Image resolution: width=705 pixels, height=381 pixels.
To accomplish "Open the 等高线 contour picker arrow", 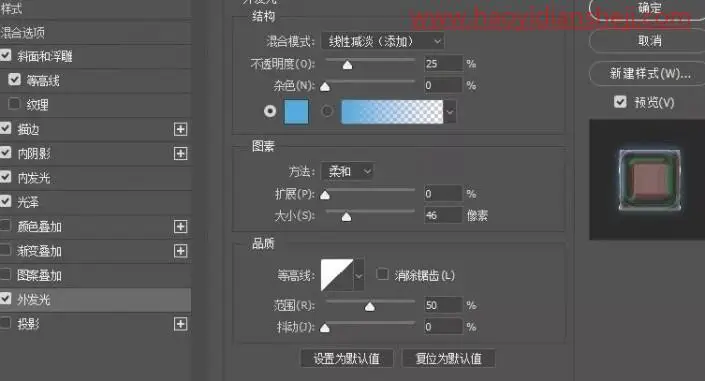I will 359,275.
